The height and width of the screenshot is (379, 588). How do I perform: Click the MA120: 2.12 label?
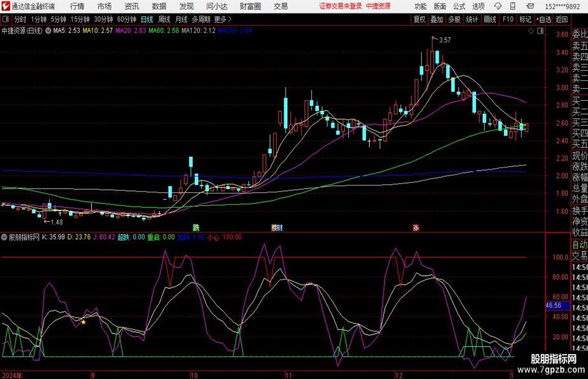click(198, 30)
